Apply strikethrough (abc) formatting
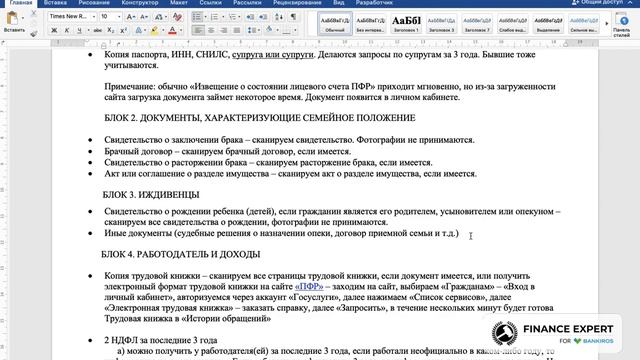The image size is (640, 360). (x=98, y=30)
